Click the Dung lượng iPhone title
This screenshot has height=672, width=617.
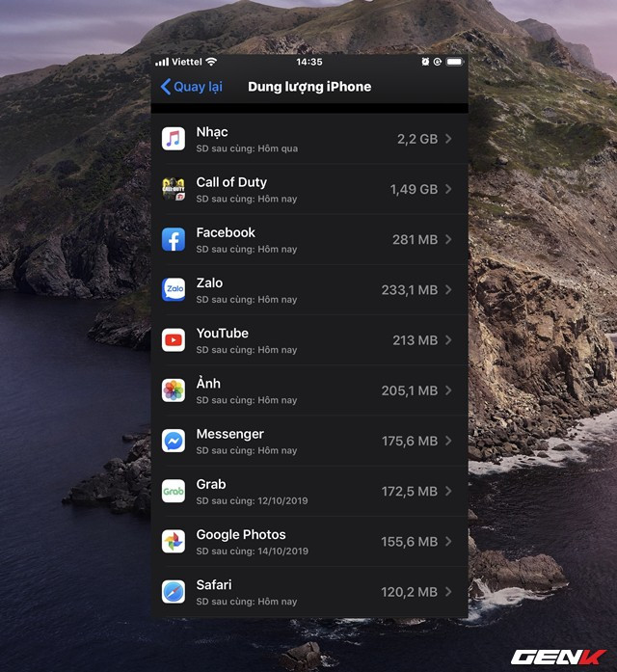[x=309, y=87]
